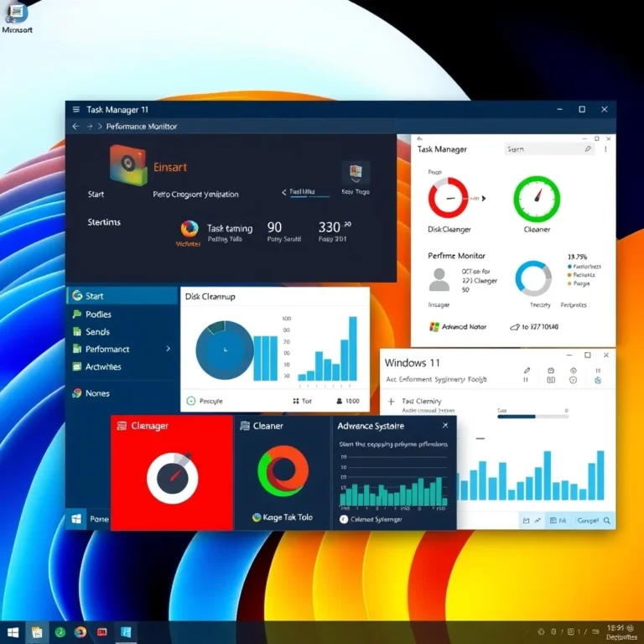Click the Advanced Notor link
This screenshot has width=644, height=644.
[x=465, y=327]
